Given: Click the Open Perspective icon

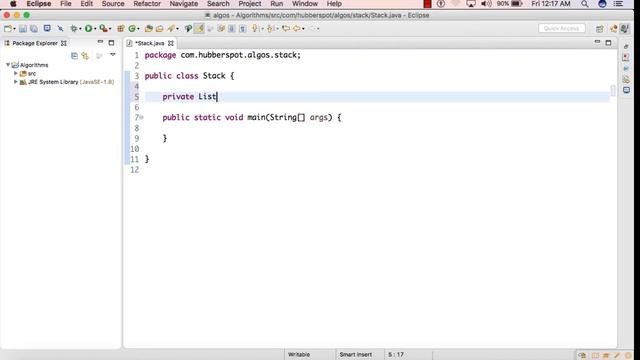Looking at the screenshot, I should pyautogui.click(x=599, y=29).
